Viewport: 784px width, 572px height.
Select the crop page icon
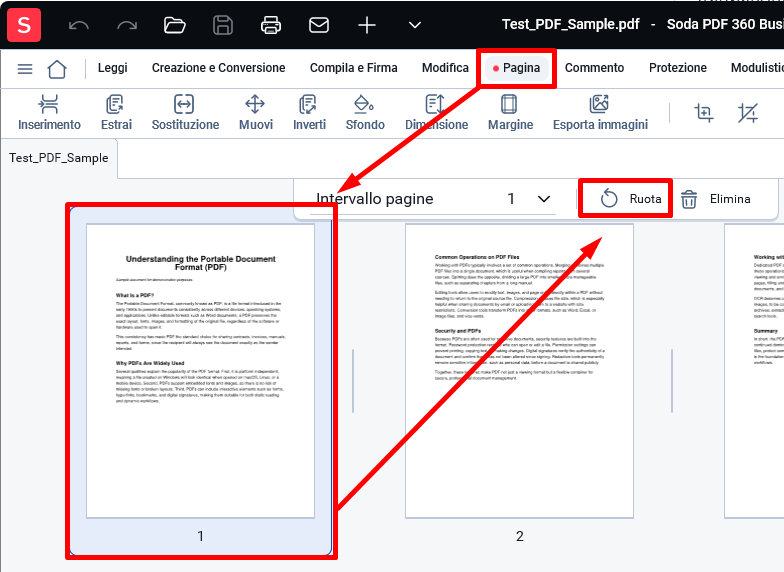(704, 113)
